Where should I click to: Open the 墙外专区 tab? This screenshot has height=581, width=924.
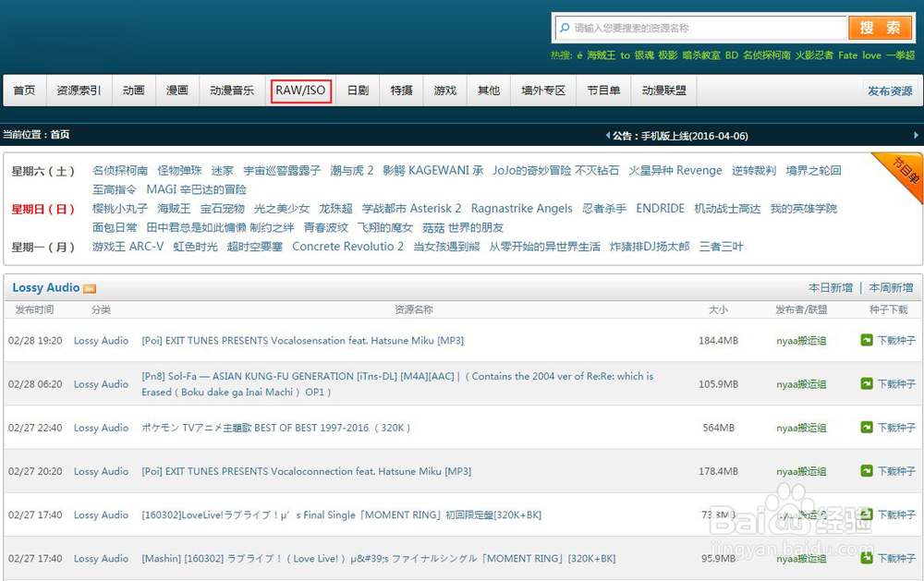coord(543,91)
